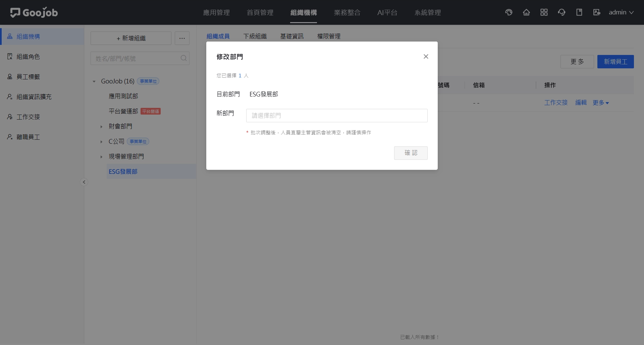Switch to the 權限管理 tab
This screenshot has width=644, height=345.
click(329, 36)
